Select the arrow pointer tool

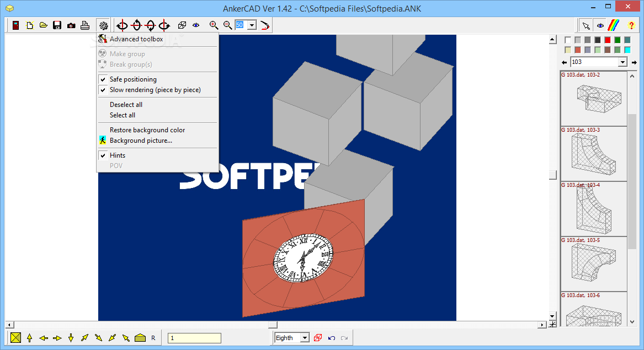point(586,25)
